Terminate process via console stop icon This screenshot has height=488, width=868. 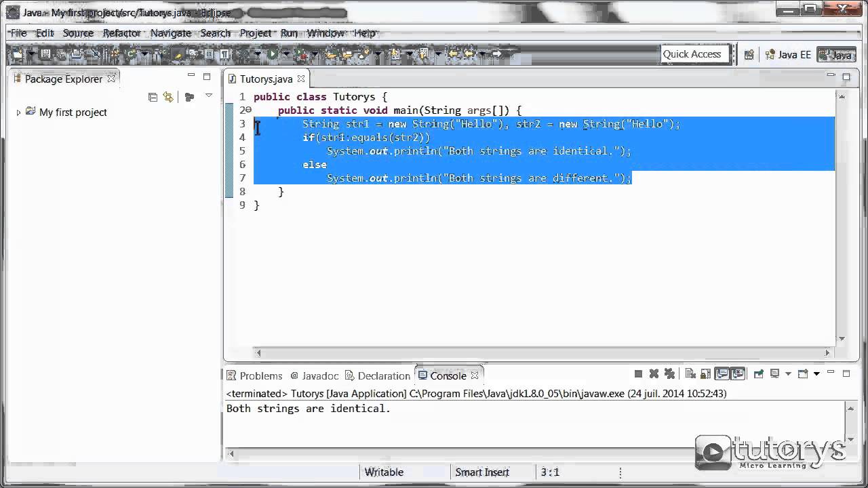tap(638, 374)
